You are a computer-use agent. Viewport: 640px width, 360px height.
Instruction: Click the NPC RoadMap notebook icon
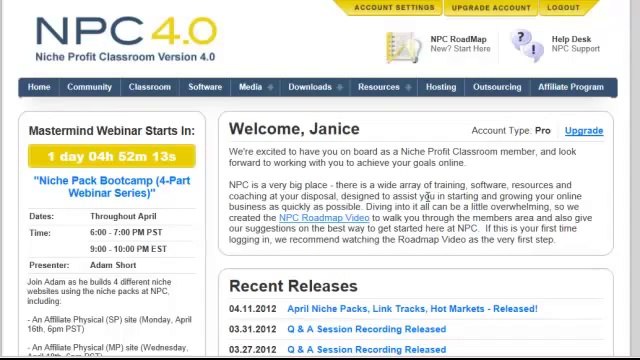pyautogui.click(x=403, y=47)
